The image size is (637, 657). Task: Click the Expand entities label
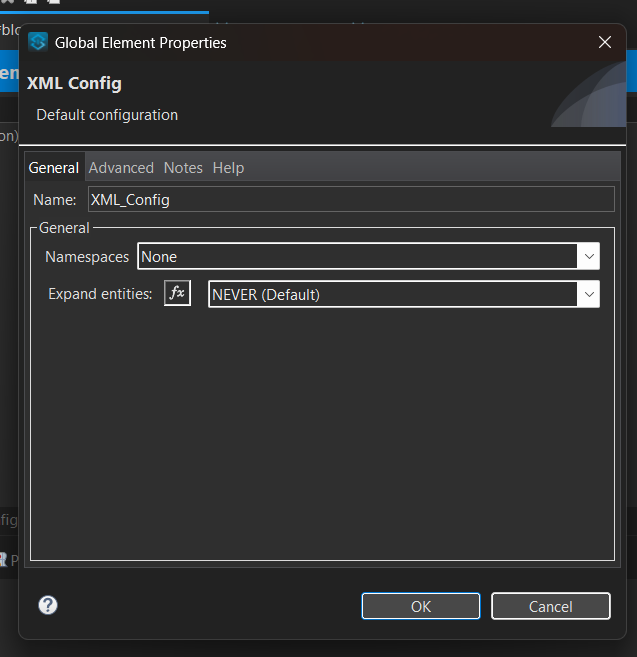click(100, 294)
